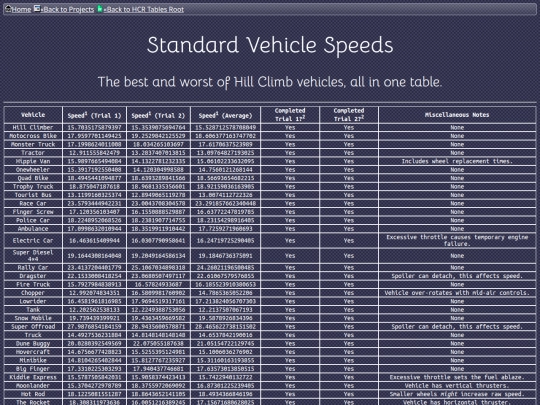This screenshot has width=540, height=405.
Task: Select the Tourist Bus vehicle cell
Action: tap(33, 195)
